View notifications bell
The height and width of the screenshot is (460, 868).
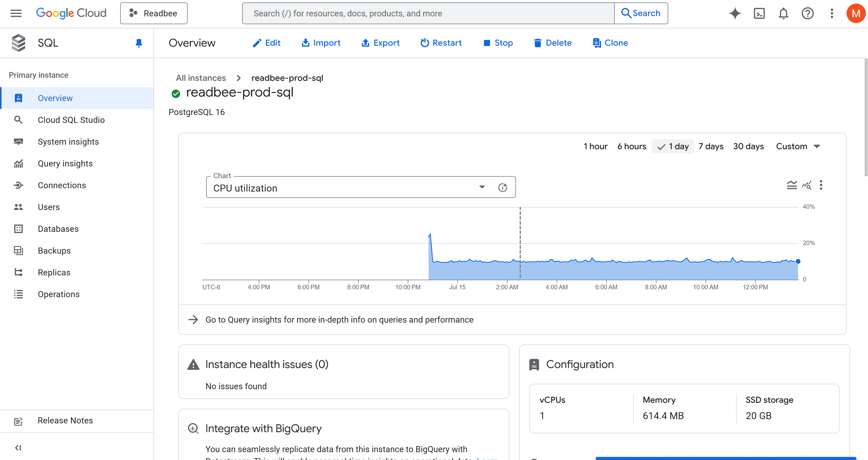click(x=784, y=14)
